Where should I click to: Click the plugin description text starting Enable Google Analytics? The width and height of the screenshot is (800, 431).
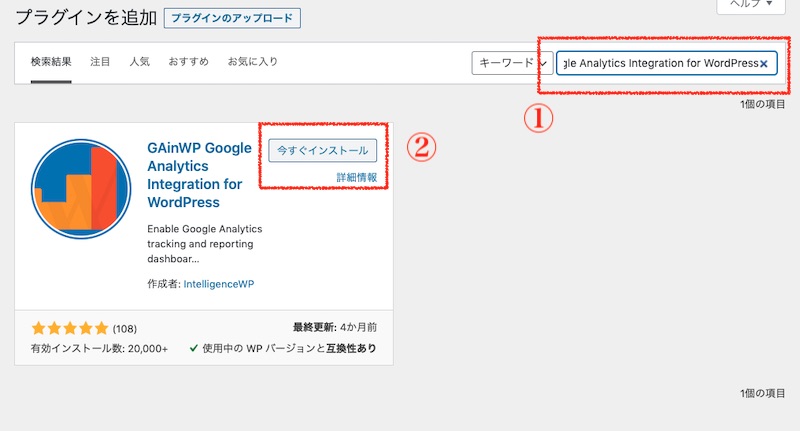tap(205, 244)
